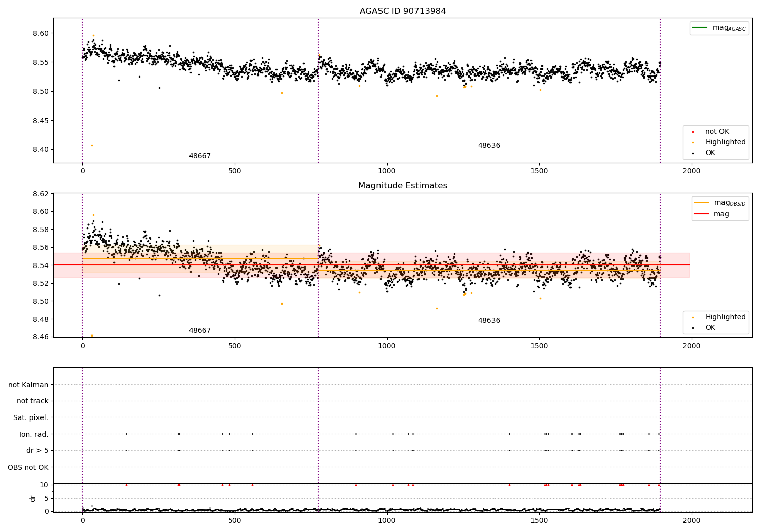Click the 'Sat. pixel.' row label

pyautogui.click(x=31, y=417)
